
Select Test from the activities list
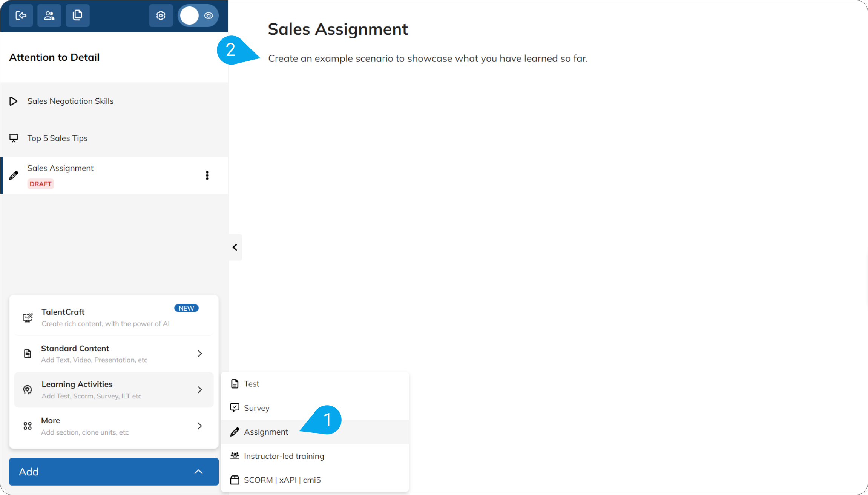315,384
